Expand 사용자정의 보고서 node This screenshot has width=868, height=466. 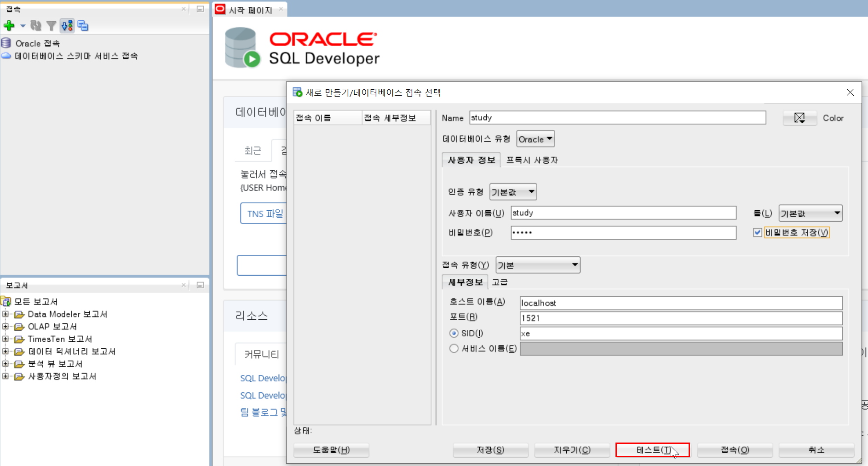click(x=6, y=376)
